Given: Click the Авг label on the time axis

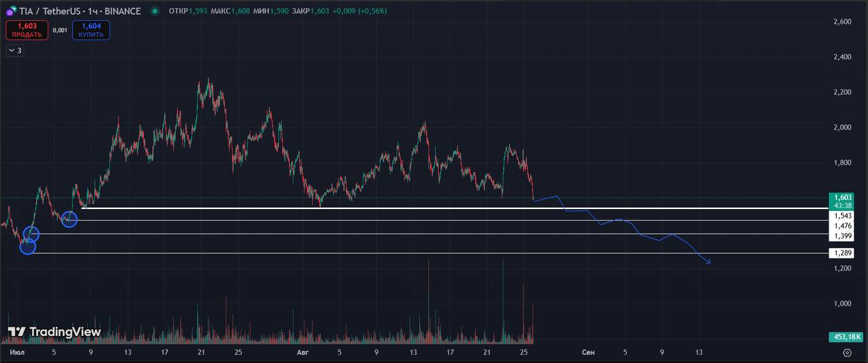Looking at the screenshot, I should (x=303, y=353).
